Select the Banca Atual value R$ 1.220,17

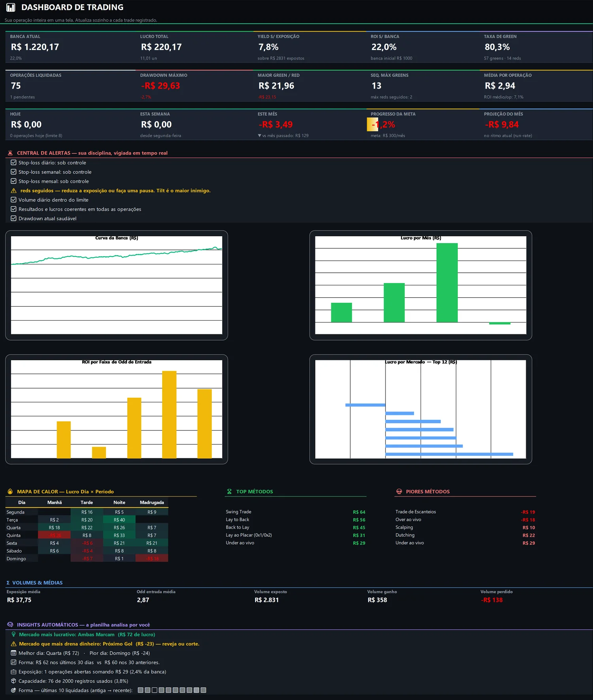click(x=35, y=47)
